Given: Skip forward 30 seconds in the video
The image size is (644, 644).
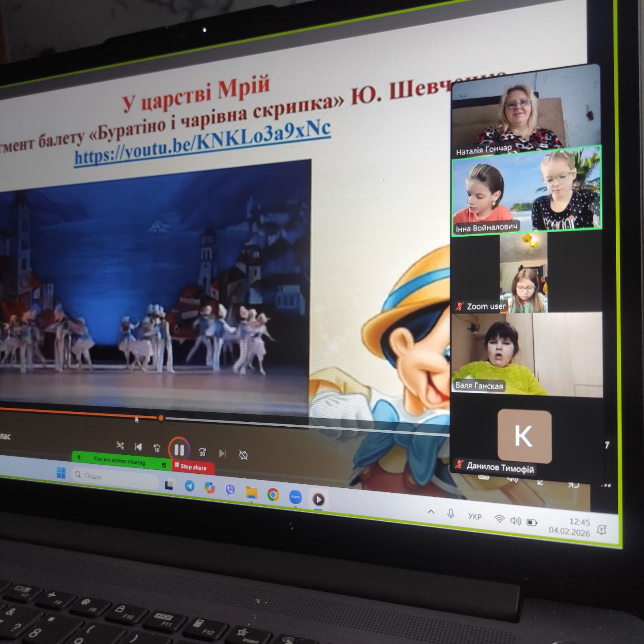Looking at the screenshot, I should tap(202, 452).
